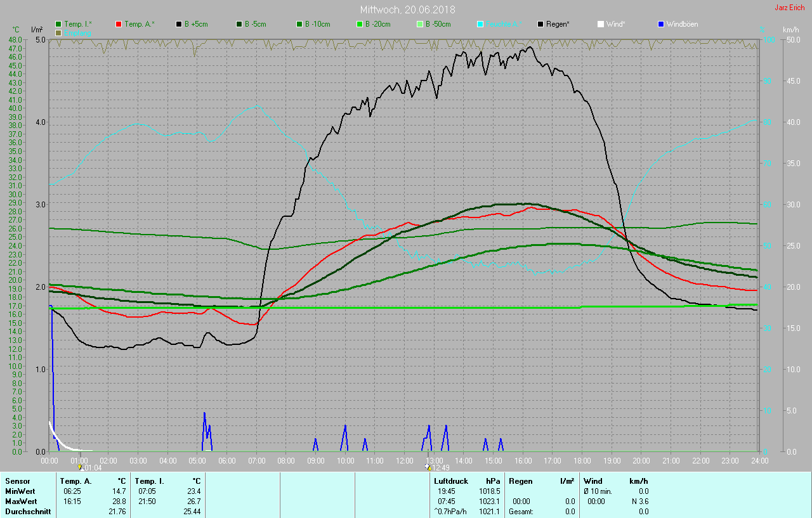The image size is (812, 518).
Task: Select the light green B -50cm legend marker
Action: 419,24
